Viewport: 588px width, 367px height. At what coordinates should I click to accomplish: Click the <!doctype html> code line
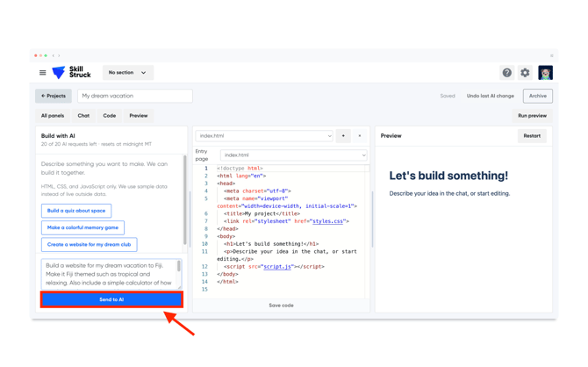[x=240, y=169]
